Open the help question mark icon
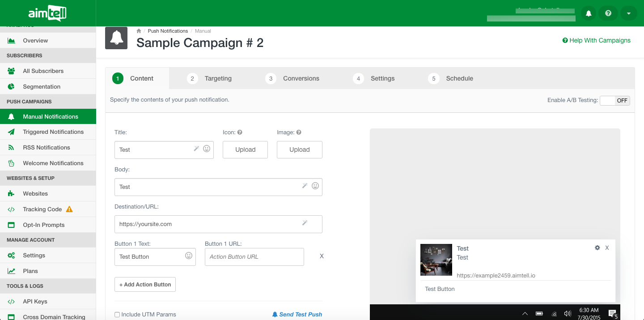Screen dimensions: 644x320 [x=608, y=13]
